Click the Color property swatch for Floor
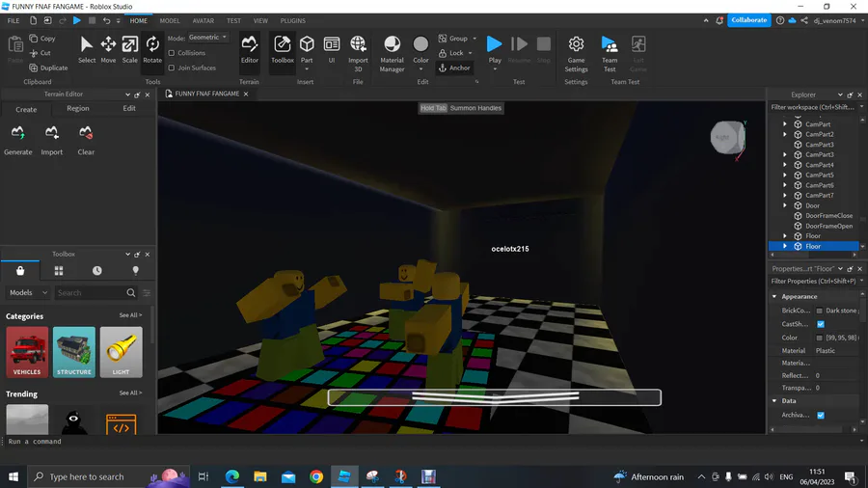This screenshot has width=868, height=488. [819, 338]
